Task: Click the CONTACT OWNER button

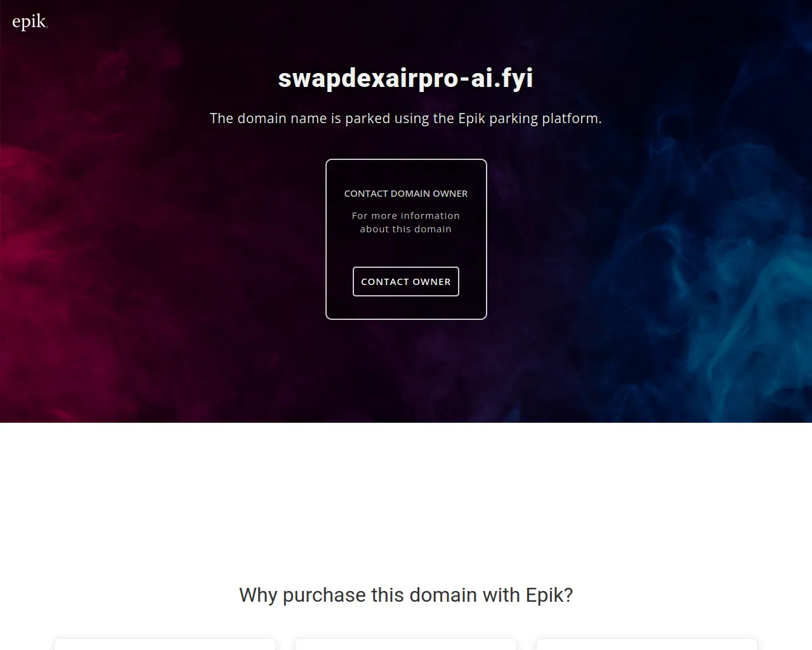Action: [406, 281]
